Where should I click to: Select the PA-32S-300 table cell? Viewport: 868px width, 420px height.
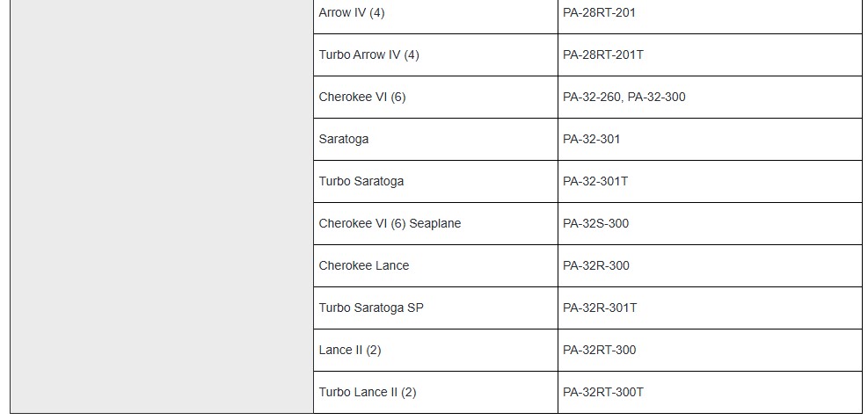(595, 223)
